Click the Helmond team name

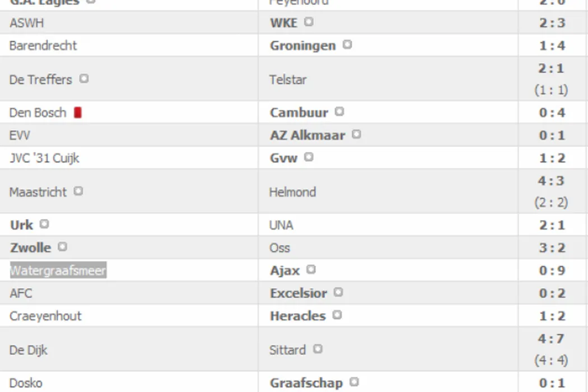pyautogui.click(x=292, y=192)
